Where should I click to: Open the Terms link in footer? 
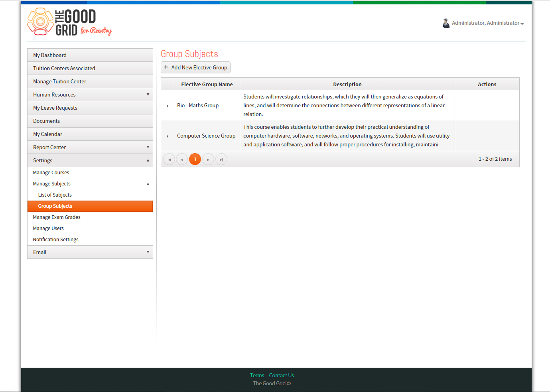257,375
